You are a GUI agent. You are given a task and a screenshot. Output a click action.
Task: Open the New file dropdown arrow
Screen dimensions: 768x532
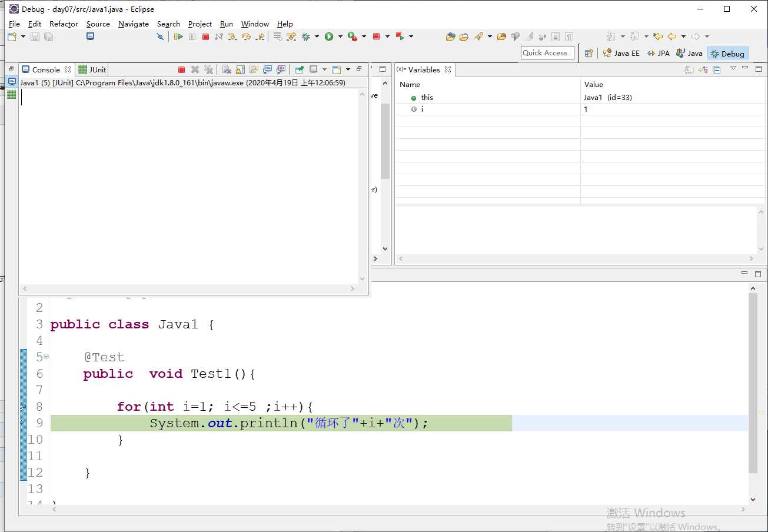(23, 36)
